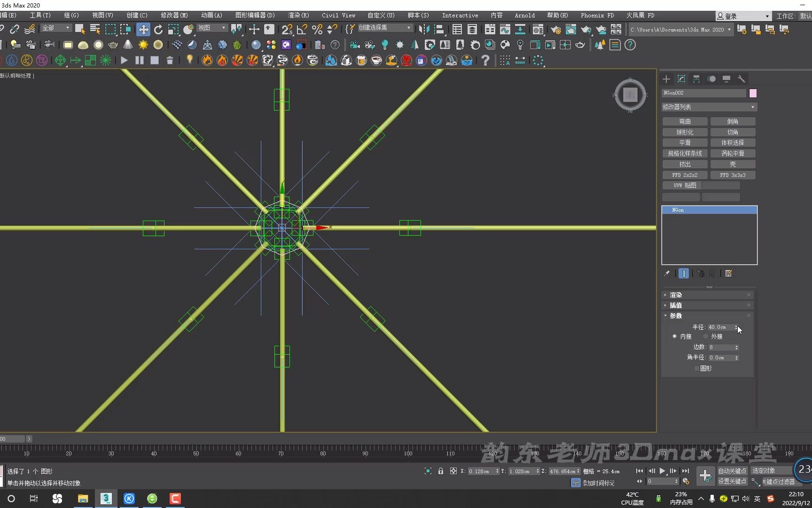Expand the 渲染 rollout

tap(675, 295)
